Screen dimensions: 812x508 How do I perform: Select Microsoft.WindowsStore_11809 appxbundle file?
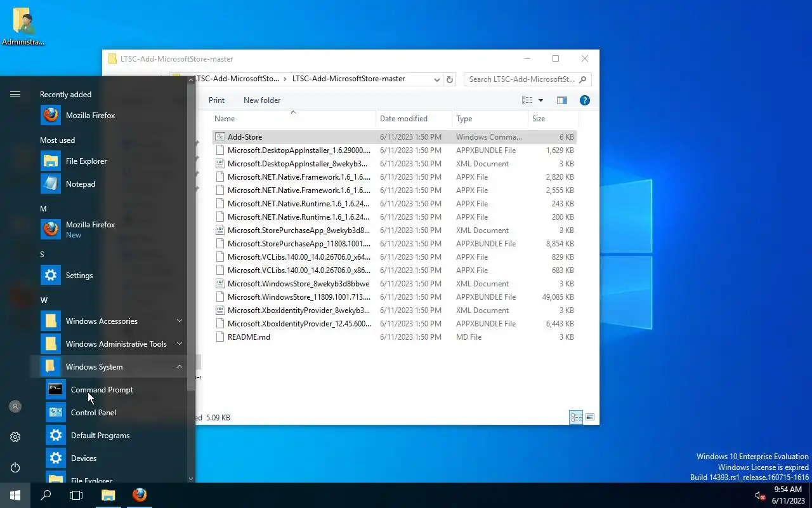394,297
